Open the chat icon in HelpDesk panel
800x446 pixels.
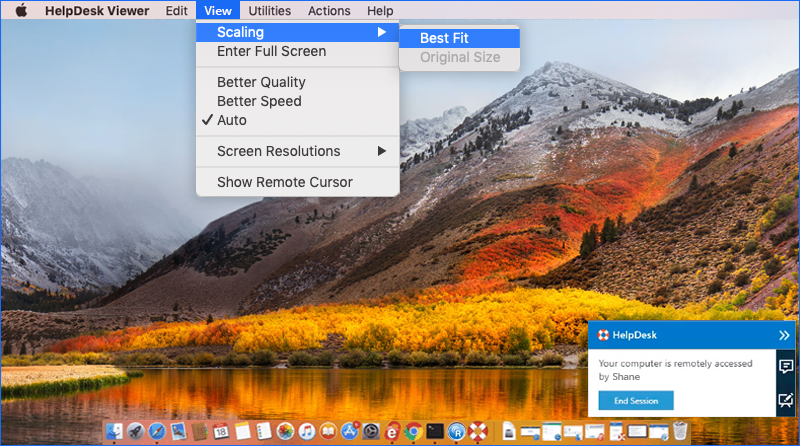(786, 367)
